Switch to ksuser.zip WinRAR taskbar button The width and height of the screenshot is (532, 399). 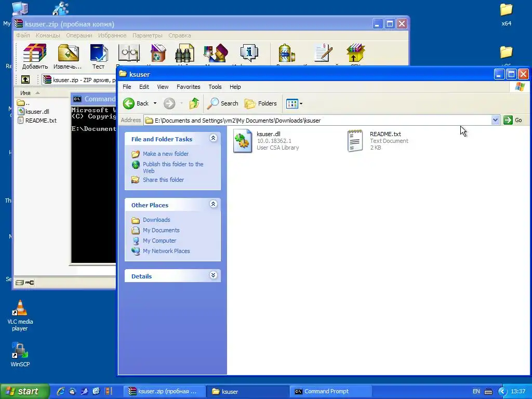[x=164, y=391]
